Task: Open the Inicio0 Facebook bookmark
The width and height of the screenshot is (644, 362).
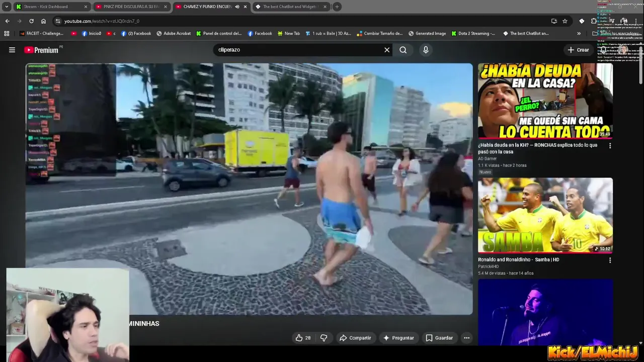Action: (91, 33)
